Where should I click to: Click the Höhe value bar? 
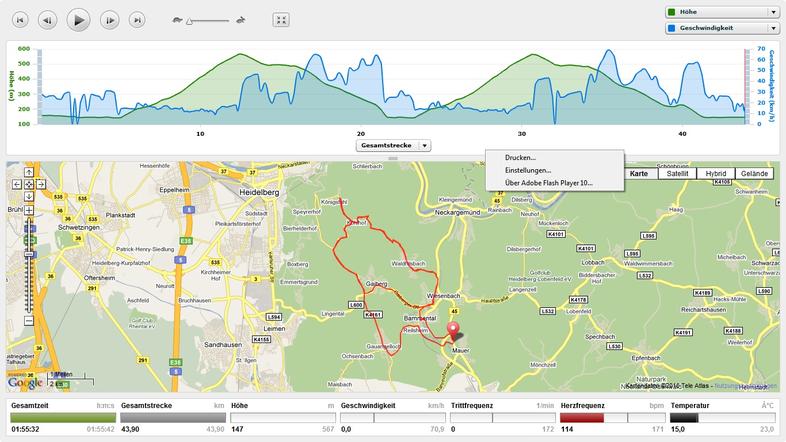coord(283,417)
